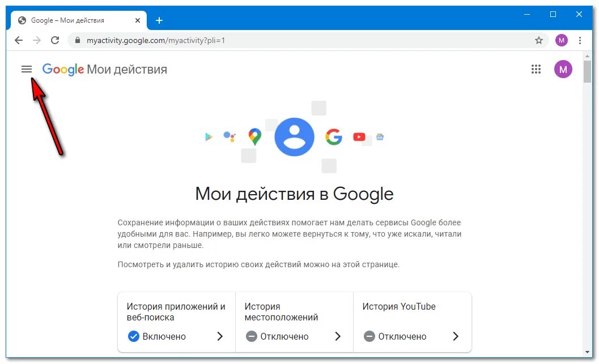This screenshot has height=364, width=599.
Task: Go back to previous page
Action: [18, 40]
